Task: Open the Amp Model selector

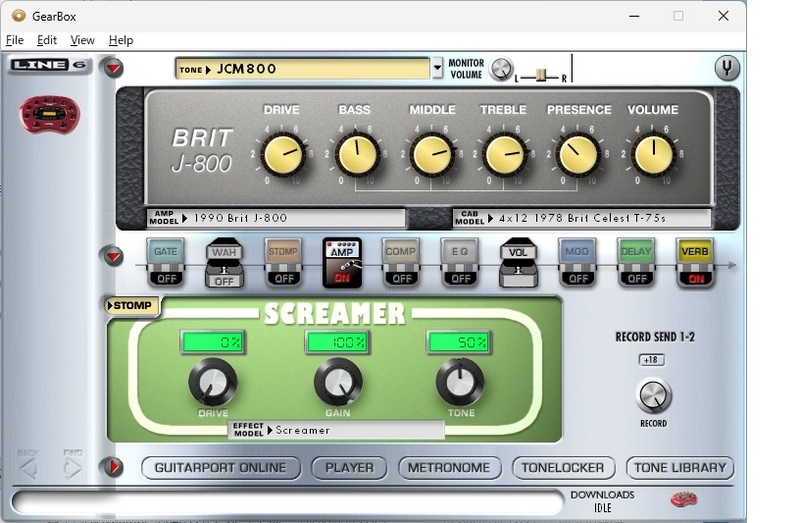Action: click(277, 218)
